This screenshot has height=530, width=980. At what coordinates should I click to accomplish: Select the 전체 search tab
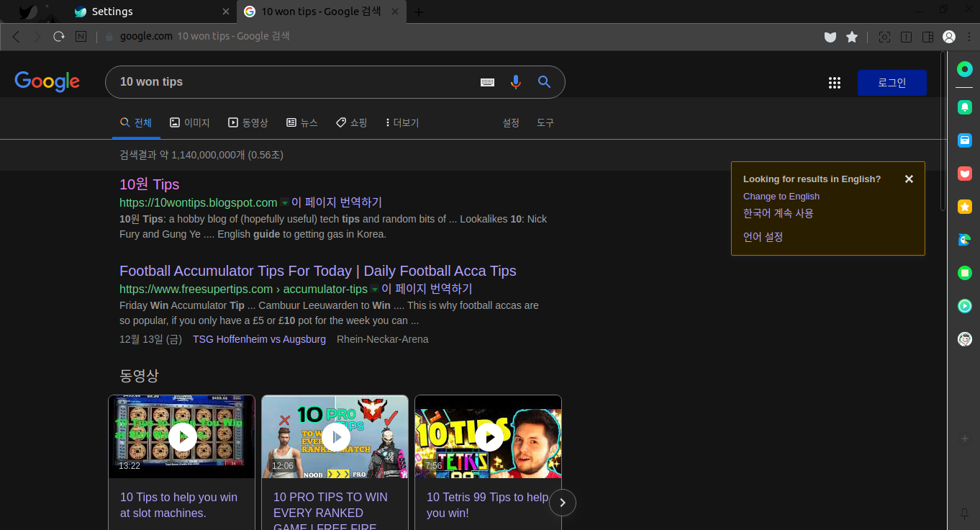136,123
